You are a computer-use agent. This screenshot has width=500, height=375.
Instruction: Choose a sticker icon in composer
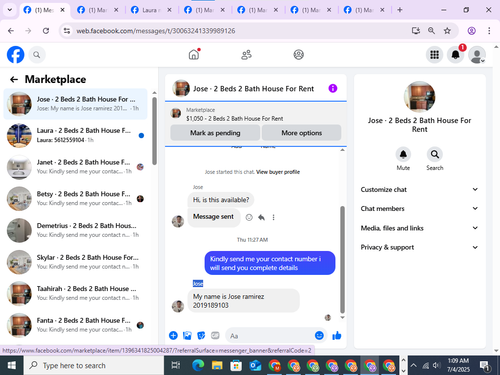pyautogui.click(x=201, y=335)
